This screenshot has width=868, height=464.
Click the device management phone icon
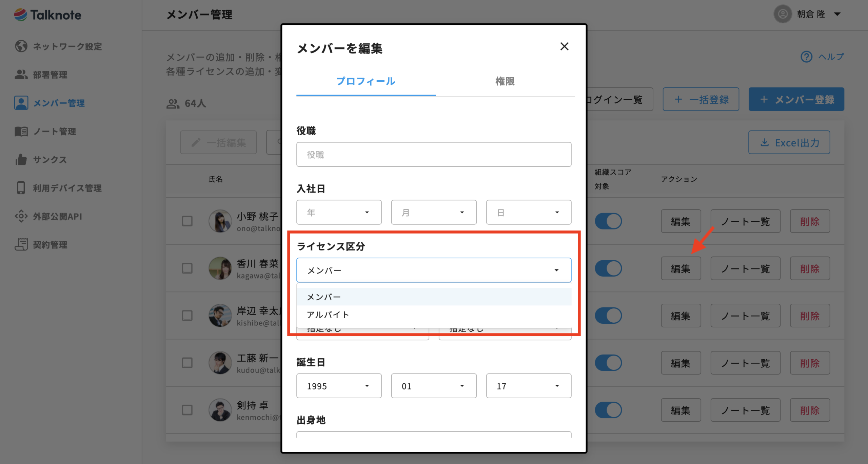click(21, 188)
